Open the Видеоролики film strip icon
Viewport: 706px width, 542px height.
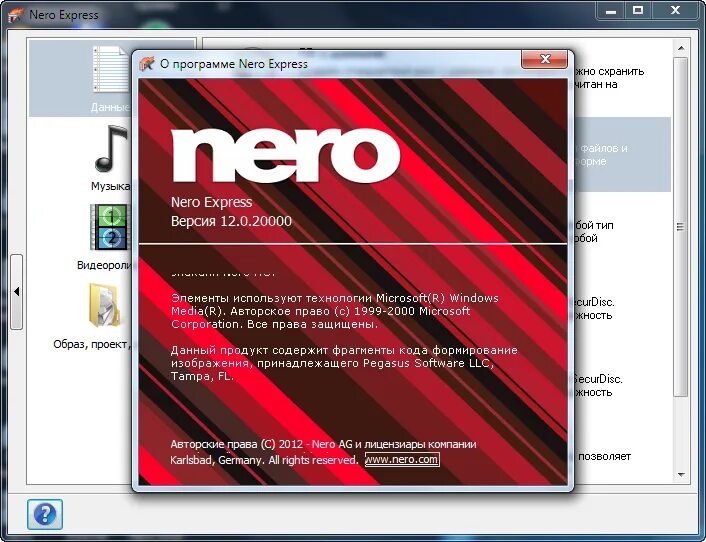click(110, 227)
